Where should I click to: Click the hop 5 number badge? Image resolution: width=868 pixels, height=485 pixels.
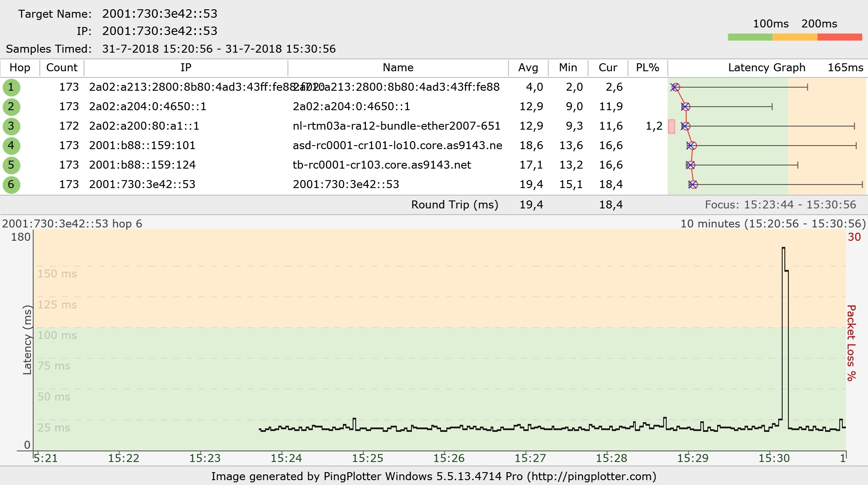click(11, 165)
